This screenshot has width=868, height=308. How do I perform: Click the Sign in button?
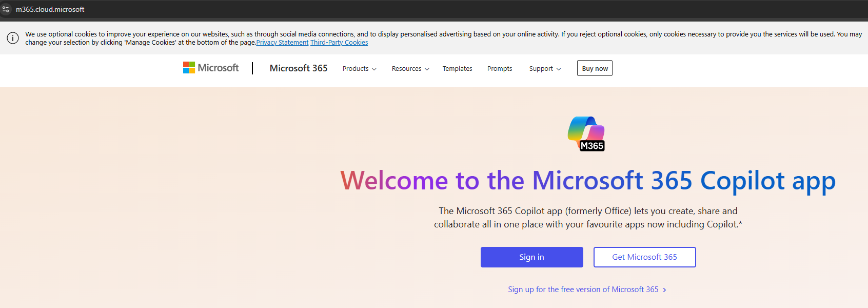tap(531, 257)
